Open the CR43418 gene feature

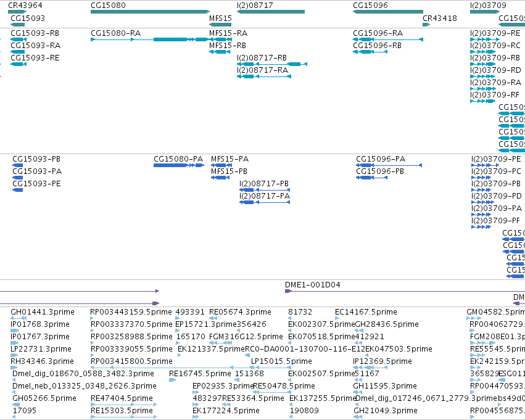click(426, 25)
